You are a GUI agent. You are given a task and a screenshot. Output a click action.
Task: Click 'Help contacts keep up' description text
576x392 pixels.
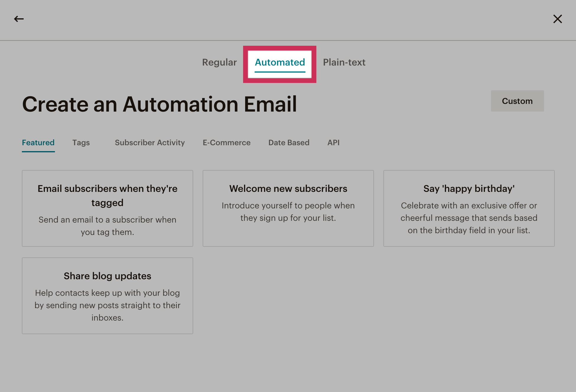[x=108, y=306]
